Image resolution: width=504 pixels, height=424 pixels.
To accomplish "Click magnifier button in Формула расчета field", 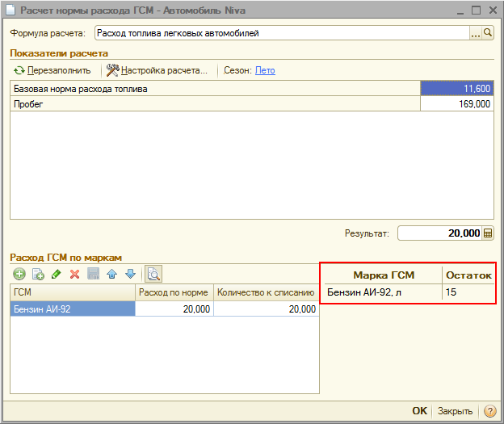I will [x=488, y=34].
